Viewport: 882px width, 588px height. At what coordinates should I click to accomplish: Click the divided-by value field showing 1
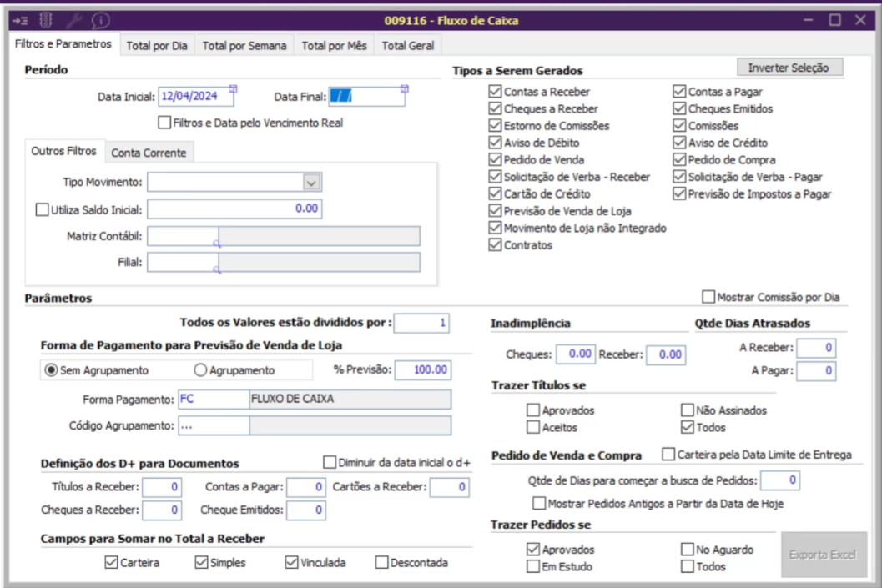point(421,323)
